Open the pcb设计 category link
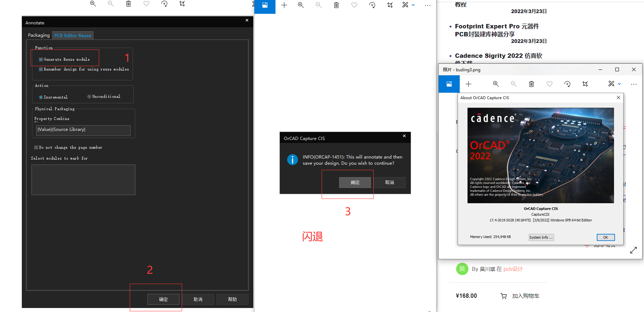Viewport: 644px width, 312px height. pyautogui.click(x=513, y=269)
